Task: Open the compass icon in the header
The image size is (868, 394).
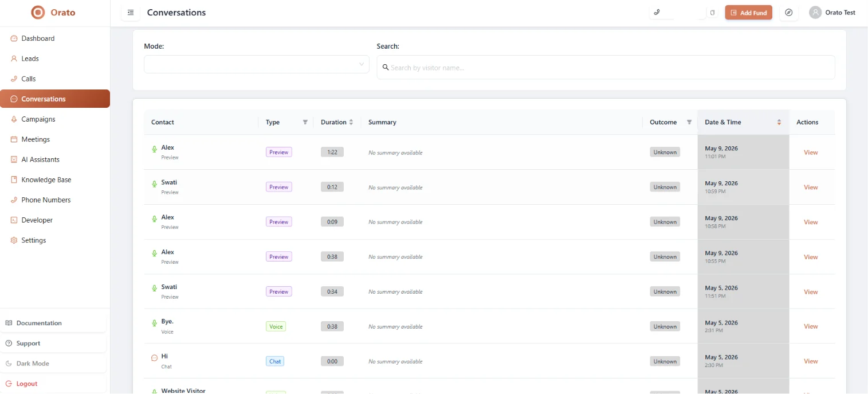Action: click(x=789, y=13)
